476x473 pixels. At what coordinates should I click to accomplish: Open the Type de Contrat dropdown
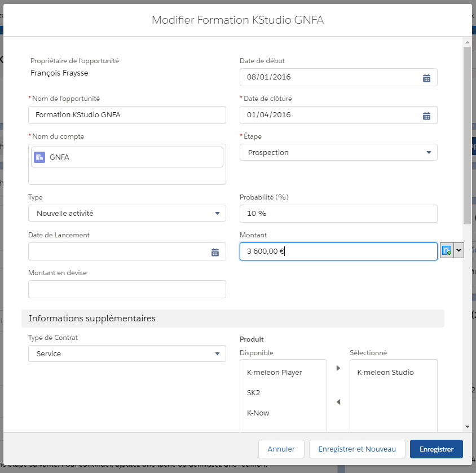217,353
